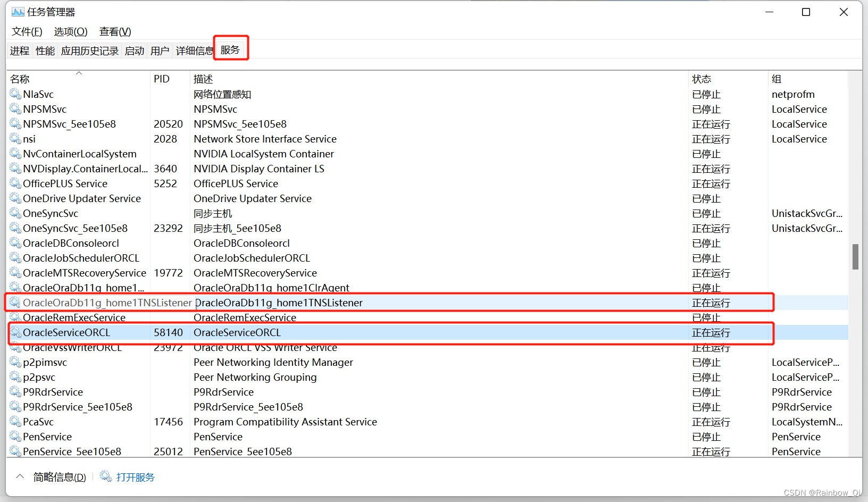Click the NVDisplay.ContainerLocal service icon
This screenshot has width=868, height=502.
point(15,169)
